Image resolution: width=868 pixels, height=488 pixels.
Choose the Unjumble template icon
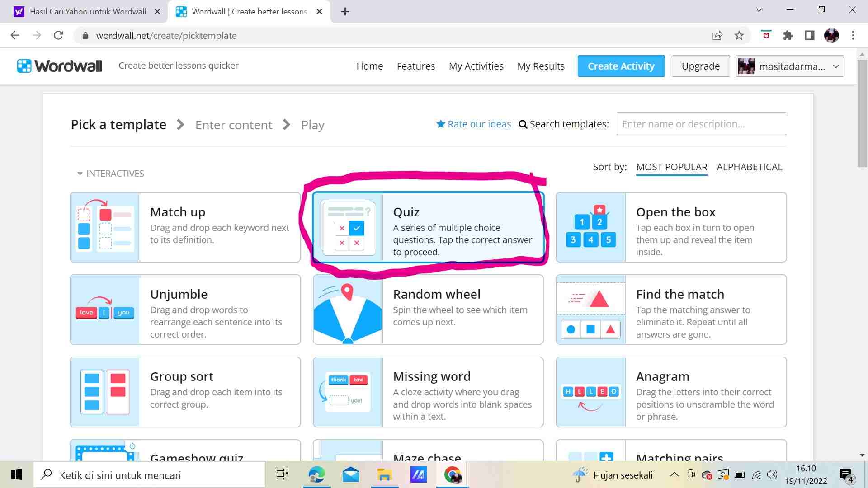pyautogui.click(x=105, y=310)
